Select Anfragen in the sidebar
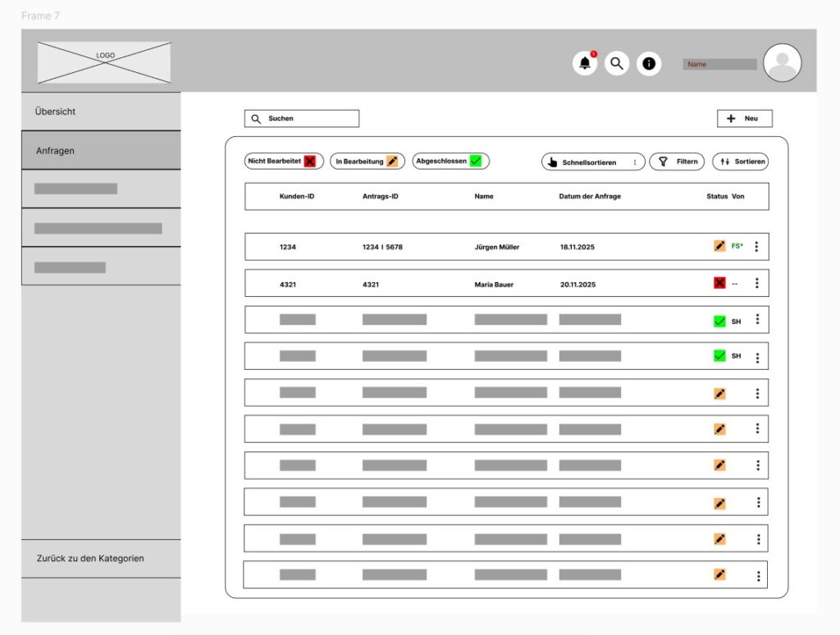The height and width of the screenshot is (635, 840). [101, 151]
